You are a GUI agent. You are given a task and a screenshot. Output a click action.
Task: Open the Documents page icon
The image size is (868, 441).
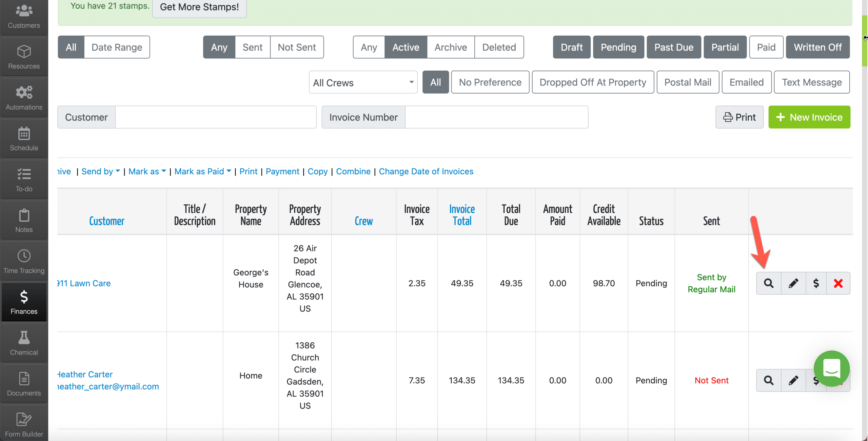click(x=24, y=379)
